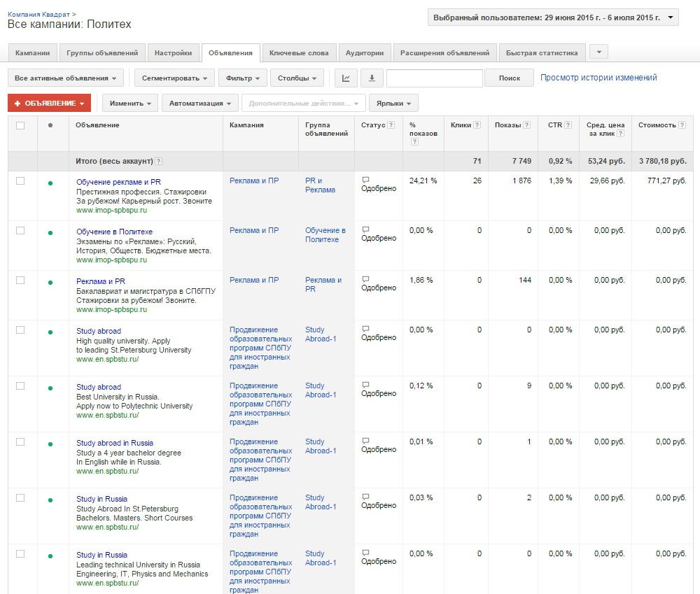This screenshot has width=700, height=594.
Task: Open Study abroad in Russia ad title
Action: (115, 443)
